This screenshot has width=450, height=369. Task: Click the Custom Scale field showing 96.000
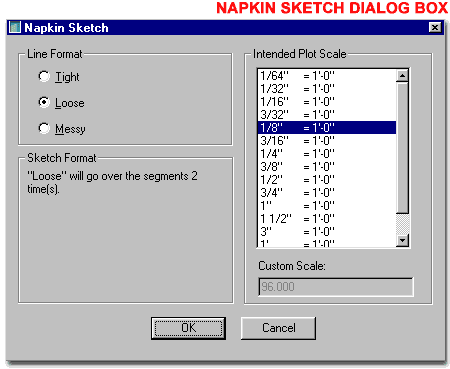pyautogui.click(x=336, y=287)
